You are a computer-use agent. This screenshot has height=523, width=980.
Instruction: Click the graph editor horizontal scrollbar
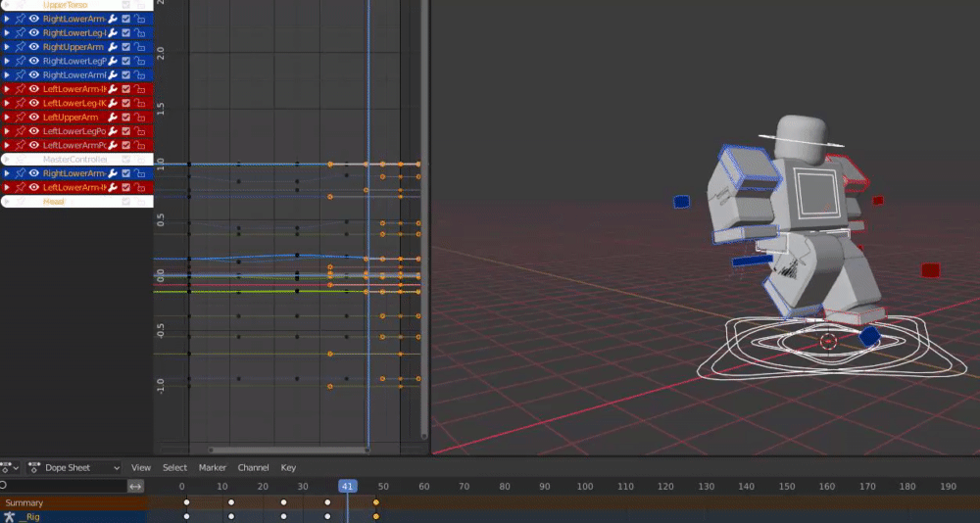pos(289,450)
